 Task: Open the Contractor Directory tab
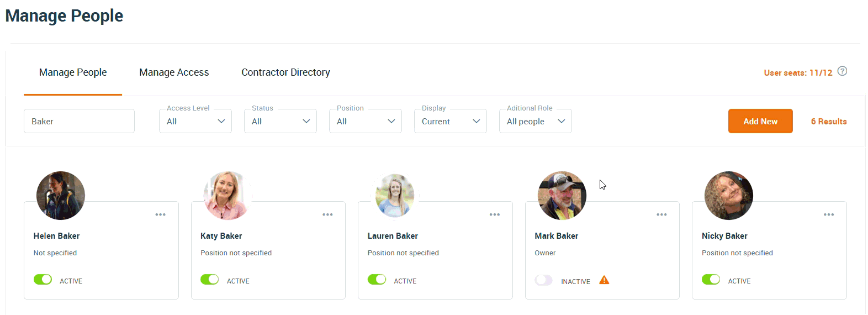pos(285,72)
